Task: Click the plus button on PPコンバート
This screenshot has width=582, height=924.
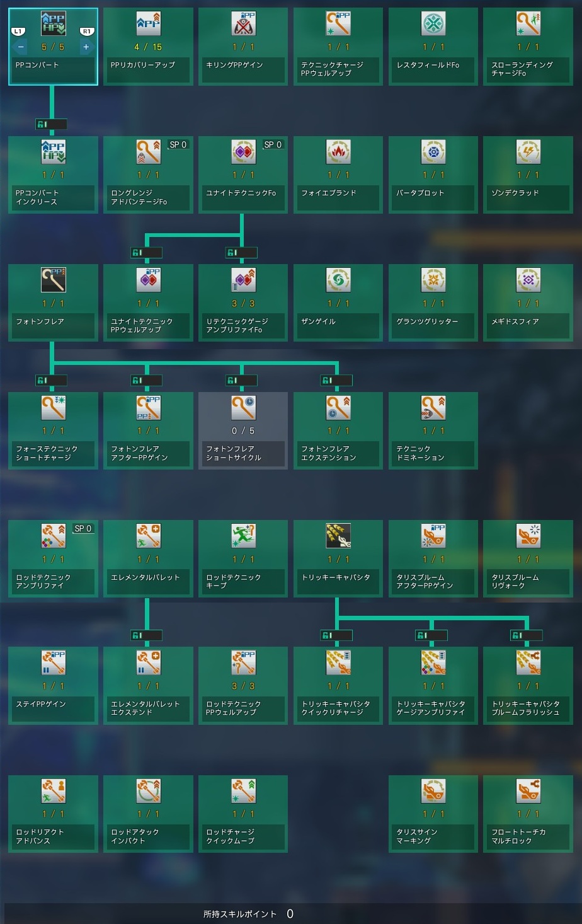Action: pos(86,47)
